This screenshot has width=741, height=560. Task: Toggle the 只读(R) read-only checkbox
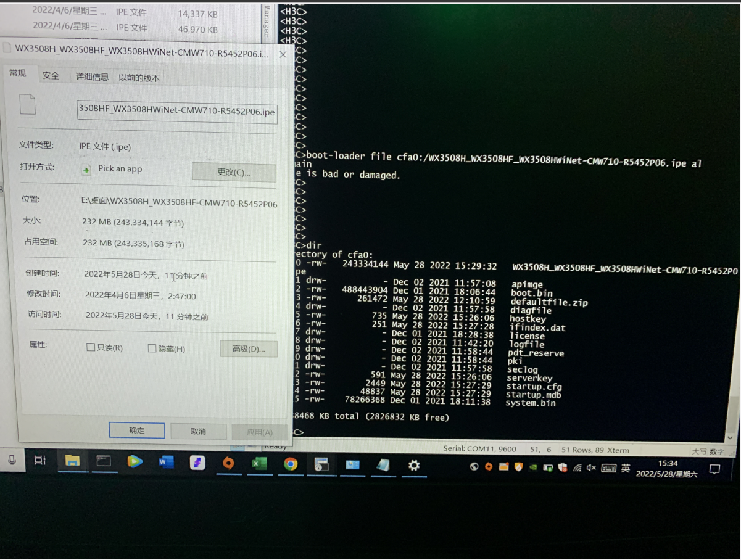click(91, 348)
